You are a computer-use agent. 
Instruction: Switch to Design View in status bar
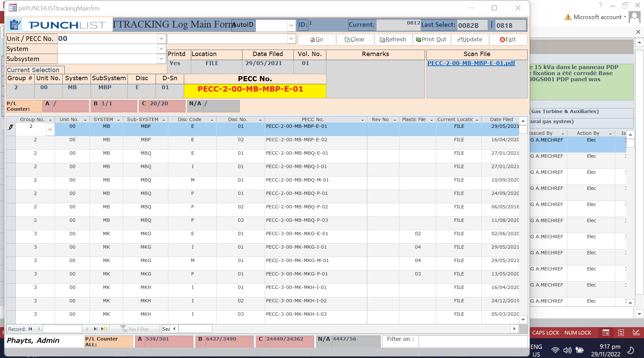[x=636, y=333]
